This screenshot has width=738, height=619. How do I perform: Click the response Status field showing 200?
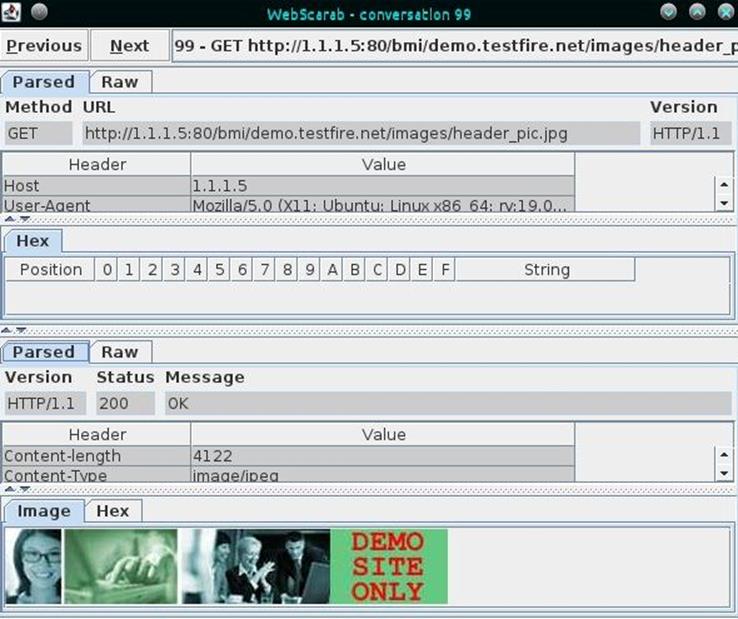point(125,403)
